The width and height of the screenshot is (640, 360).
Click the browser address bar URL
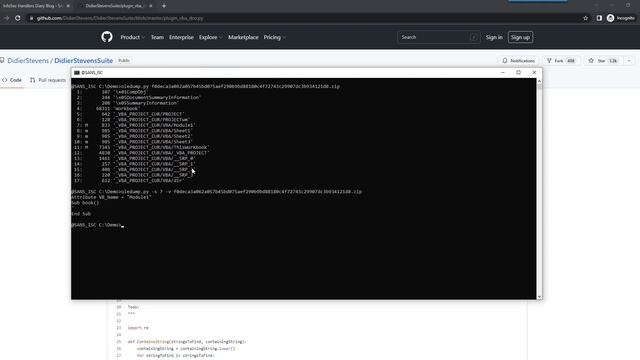tap(120, 18)
